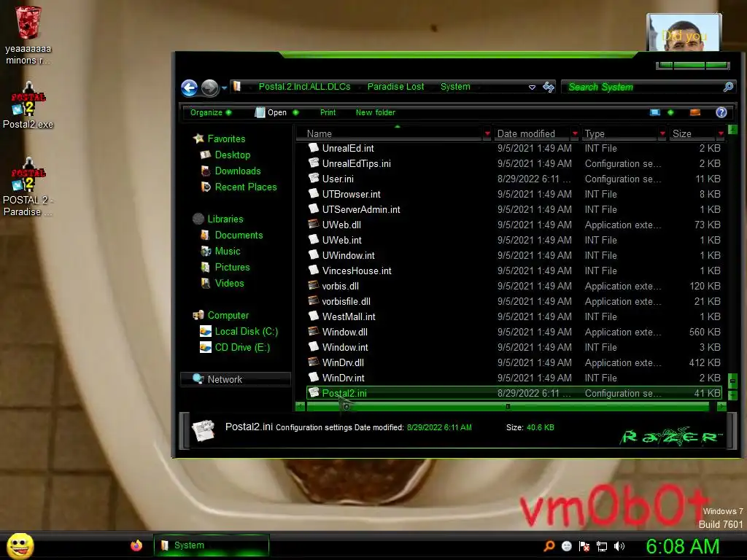Go back with the blue Back arrow
The height and width of the screenshot is (560, 747).
tap(189, 87)
